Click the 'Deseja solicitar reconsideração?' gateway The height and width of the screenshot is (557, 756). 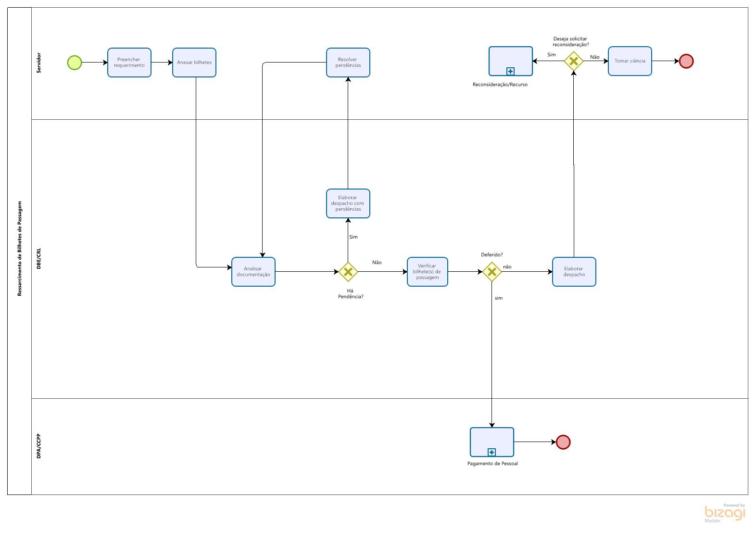pyautogui.click(x=573, y=61)
